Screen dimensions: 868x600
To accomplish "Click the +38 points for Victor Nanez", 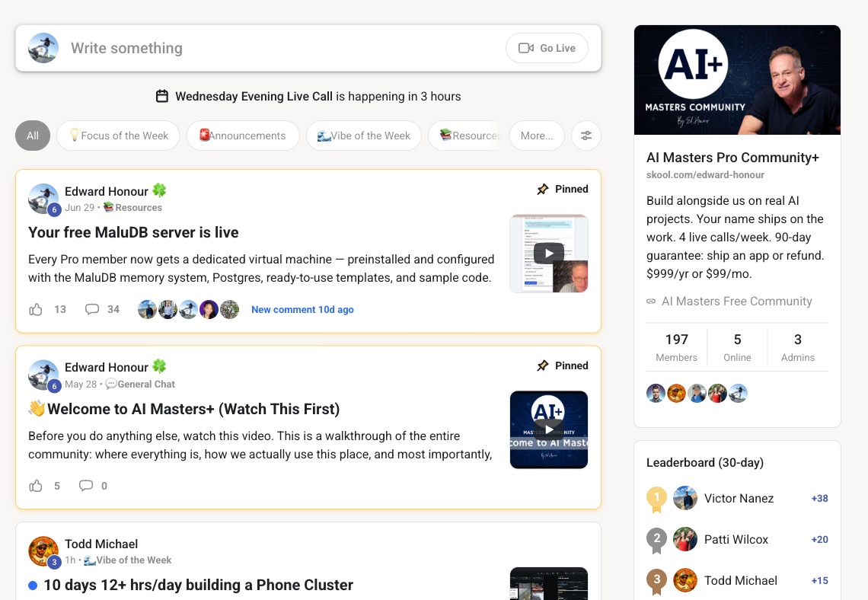I will tap(819, 498).
